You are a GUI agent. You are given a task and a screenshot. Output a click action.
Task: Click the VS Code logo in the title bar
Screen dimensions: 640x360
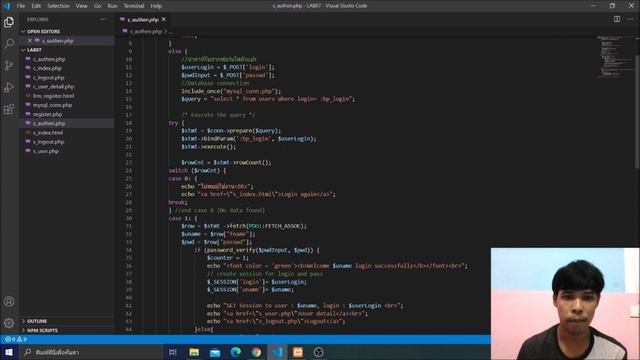(7, 6)
